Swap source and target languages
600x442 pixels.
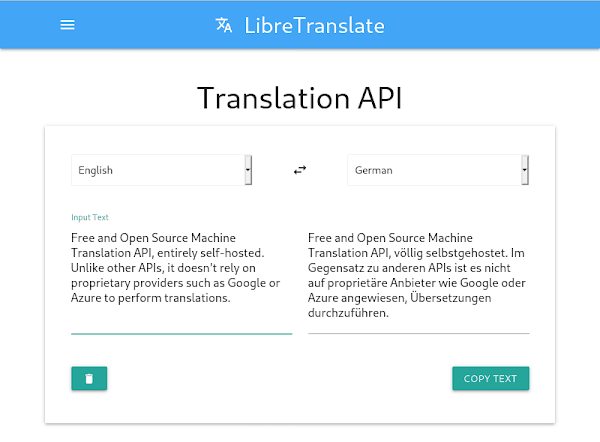(300, 170)
